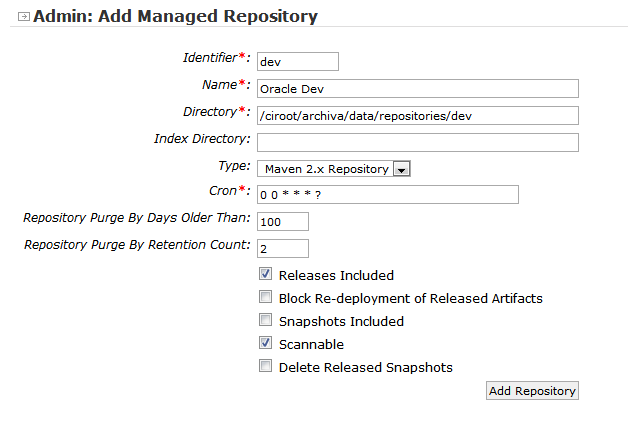The image size is (628, 434).
Task: Click the Snapshots Included label text
Action: pos(341,321)
